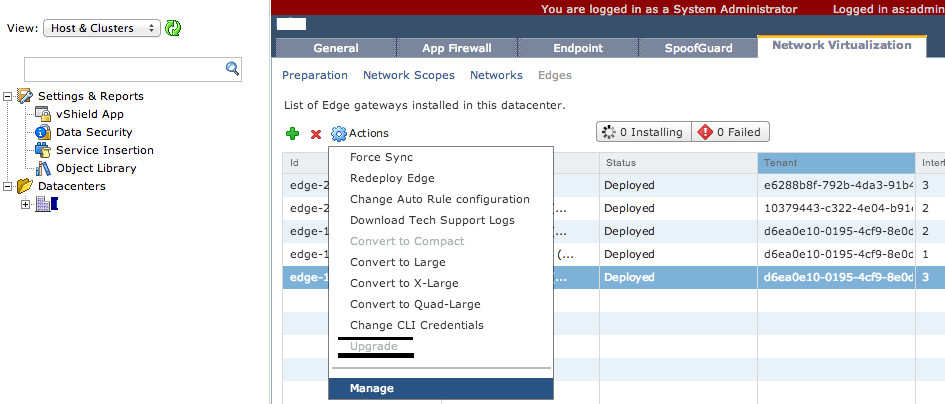Image resolution: width=945 pixels, height=404 pixels.
Task: Click the 0 Failed status button
Action: 729,132
